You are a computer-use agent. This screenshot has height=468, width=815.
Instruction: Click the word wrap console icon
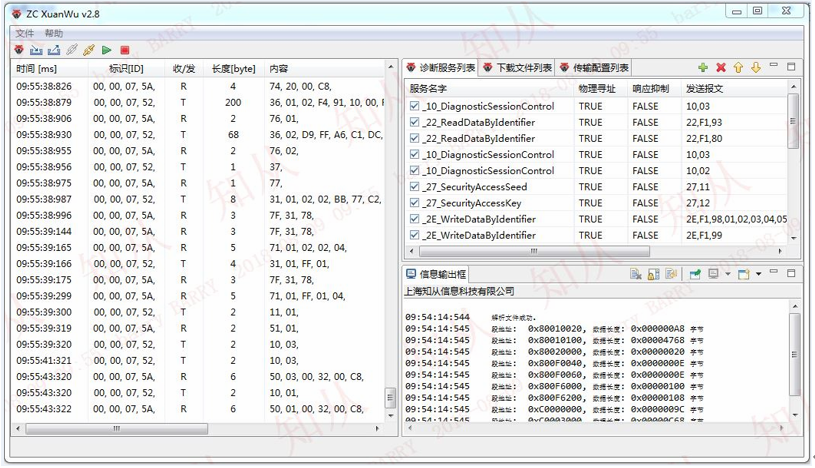tap(671, 274)
